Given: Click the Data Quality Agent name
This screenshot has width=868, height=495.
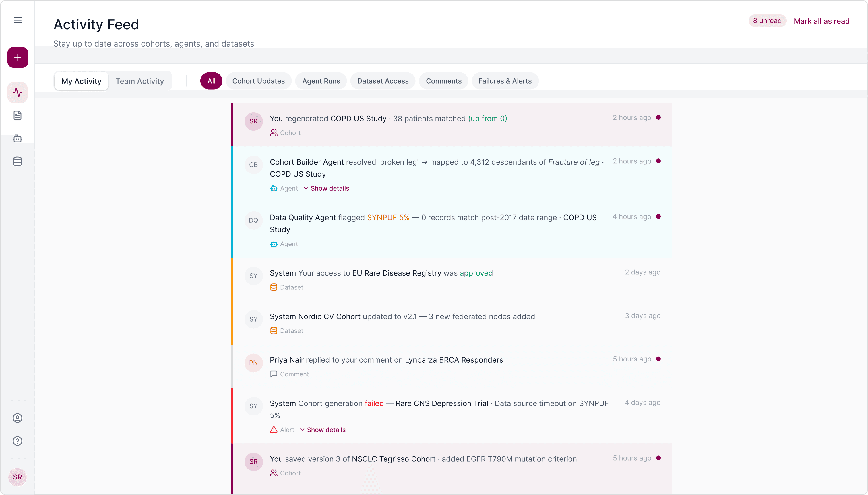Looking at the screenshot, I should 303,218.
